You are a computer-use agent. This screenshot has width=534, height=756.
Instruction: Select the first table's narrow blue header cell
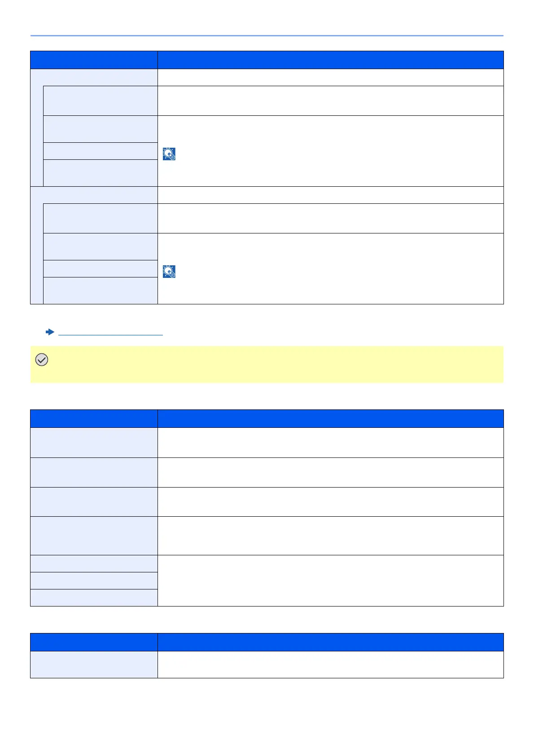[x=94, y=60]
